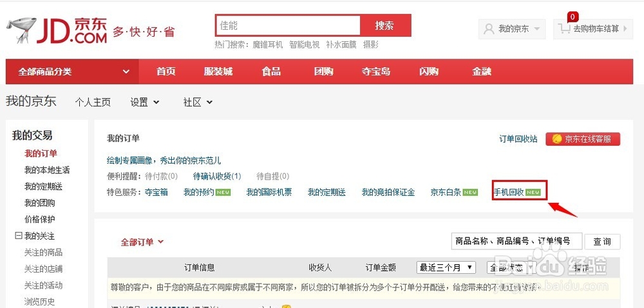Open the 设置 dropdown menu

[x=144, y=102]
